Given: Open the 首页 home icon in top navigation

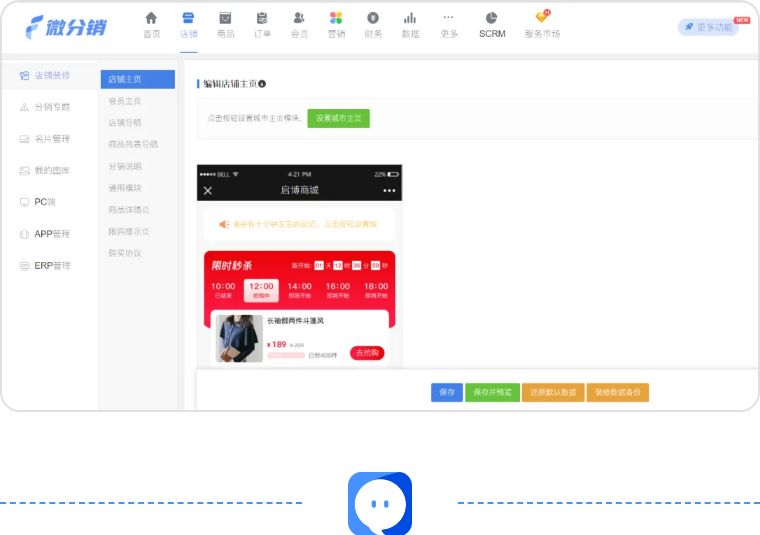Looking at the screenshot, I should (x=151, y=18).
